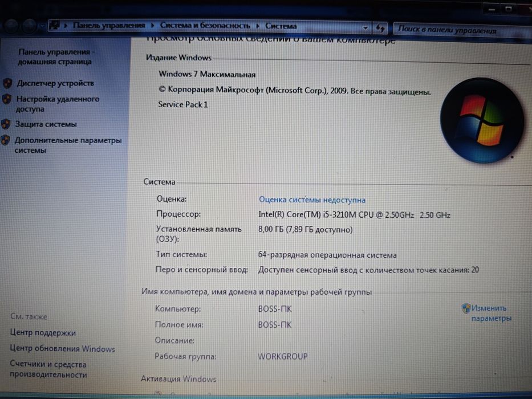Click shield icon beside Диспетчер устройств
Viewport: 532px width, 399px height.
coord(7,83)
